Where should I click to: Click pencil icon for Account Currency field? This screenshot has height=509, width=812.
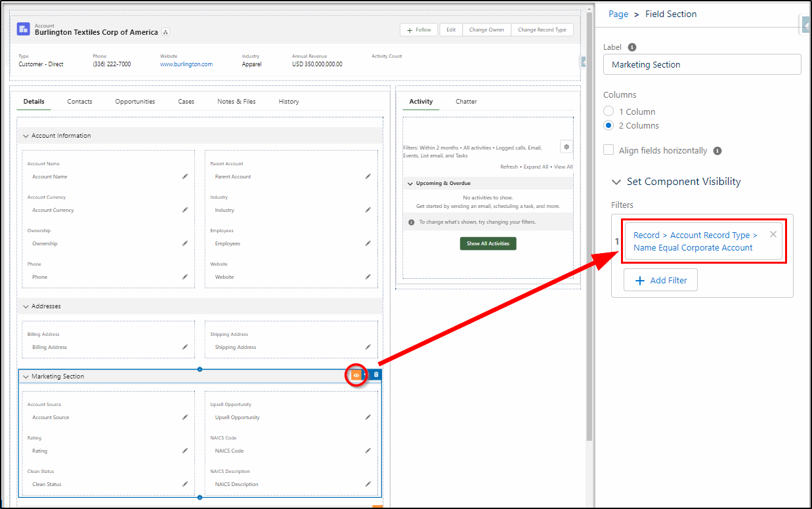[185, 210]
